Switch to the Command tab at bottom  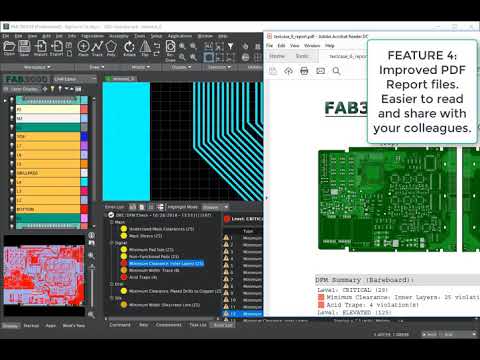120,325
